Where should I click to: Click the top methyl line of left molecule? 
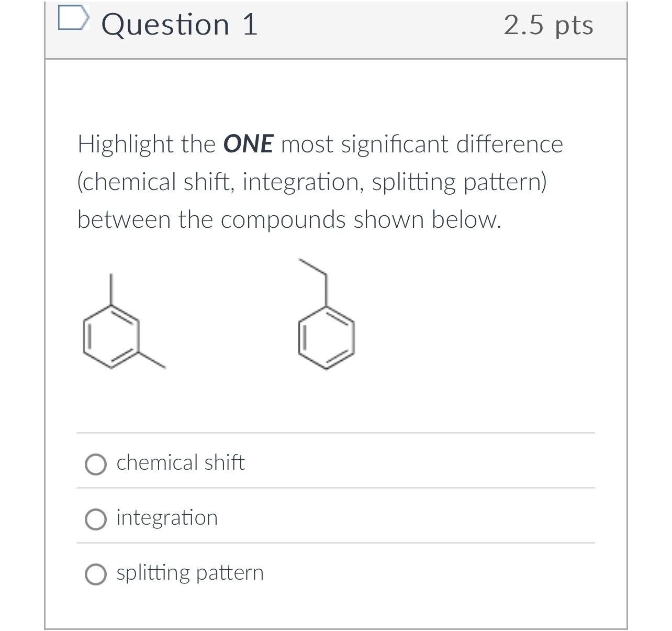[x=110, y=288]
